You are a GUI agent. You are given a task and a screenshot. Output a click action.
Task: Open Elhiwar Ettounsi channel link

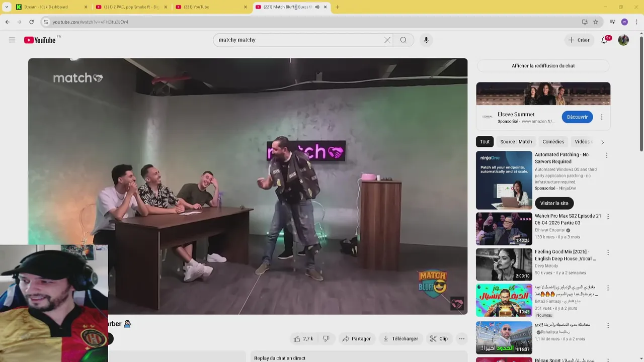pos(549,230)
